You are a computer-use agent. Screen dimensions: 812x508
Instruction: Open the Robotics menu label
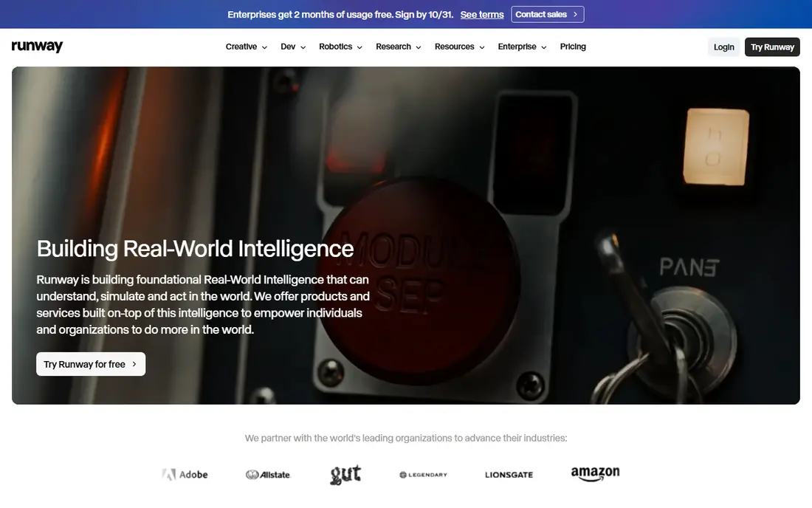[336, 47]
